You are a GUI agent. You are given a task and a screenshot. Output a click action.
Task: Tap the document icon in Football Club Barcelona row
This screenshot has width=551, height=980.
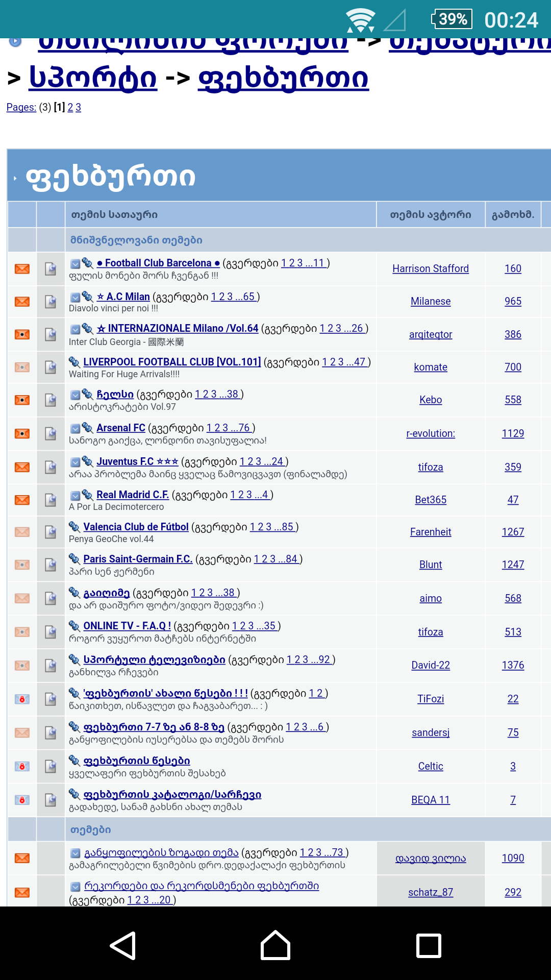pyautogui.click(x=51, y=268)
